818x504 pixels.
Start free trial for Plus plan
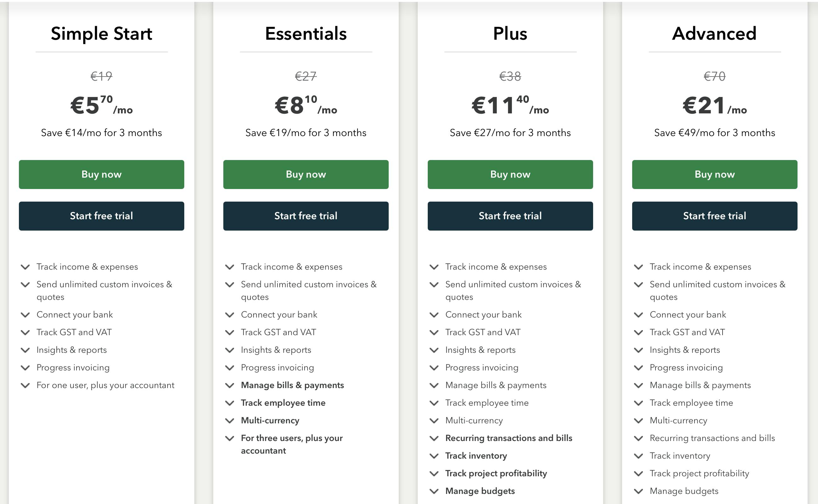click(x=510, y=216)
